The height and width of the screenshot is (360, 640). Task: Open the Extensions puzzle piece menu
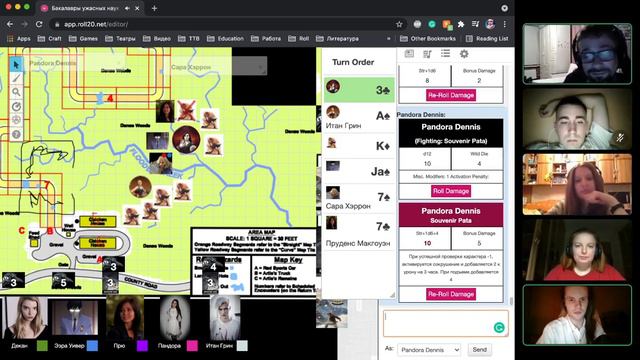tap(461, 24)
